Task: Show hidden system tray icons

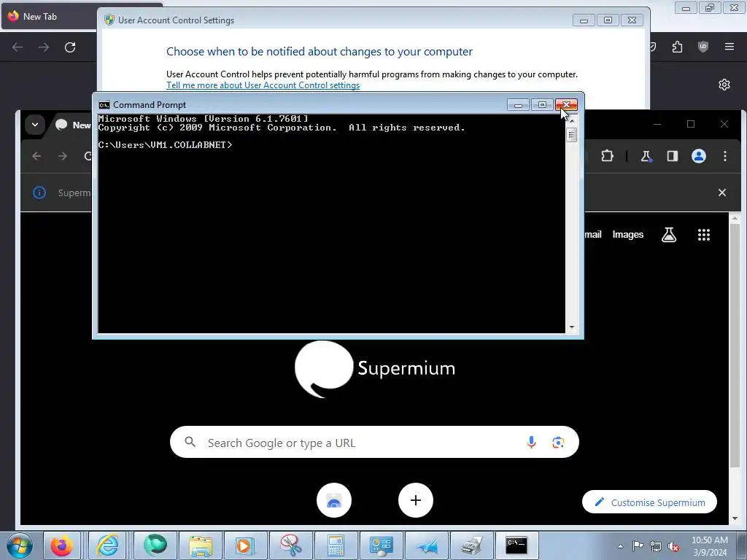Action: click(x=620, y=546)
